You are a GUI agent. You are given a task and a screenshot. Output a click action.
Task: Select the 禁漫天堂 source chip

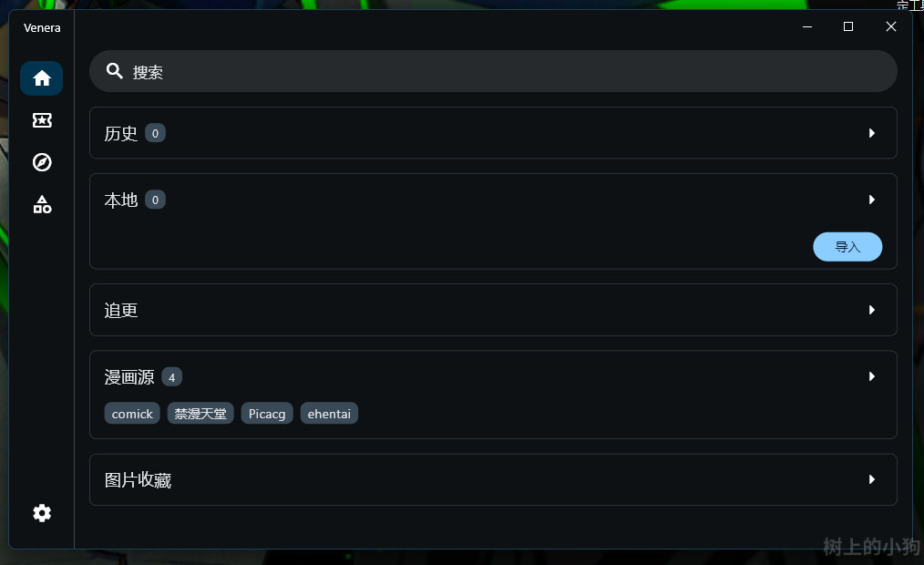(200, 414)
